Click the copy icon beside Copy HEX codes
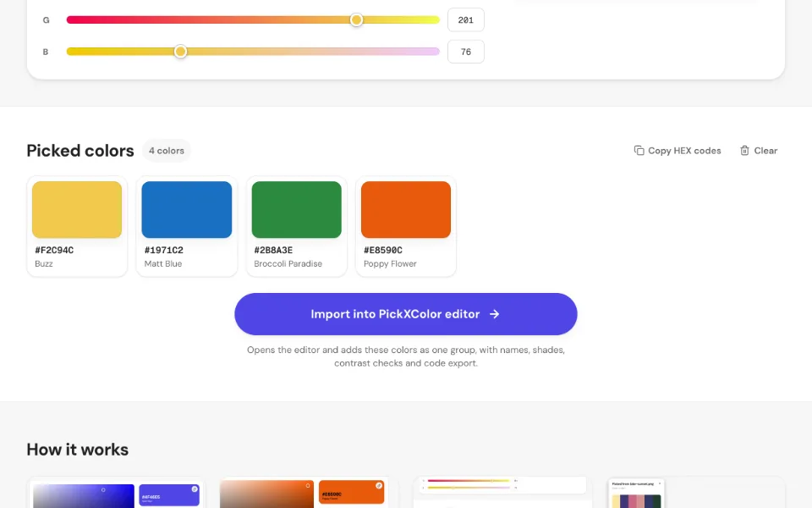 click(639, 151)
